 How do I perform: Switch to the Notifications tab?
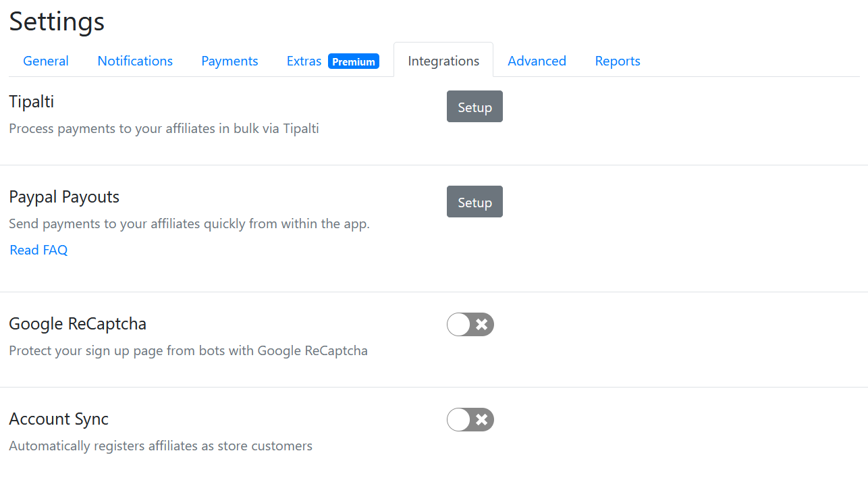[135, 61]
